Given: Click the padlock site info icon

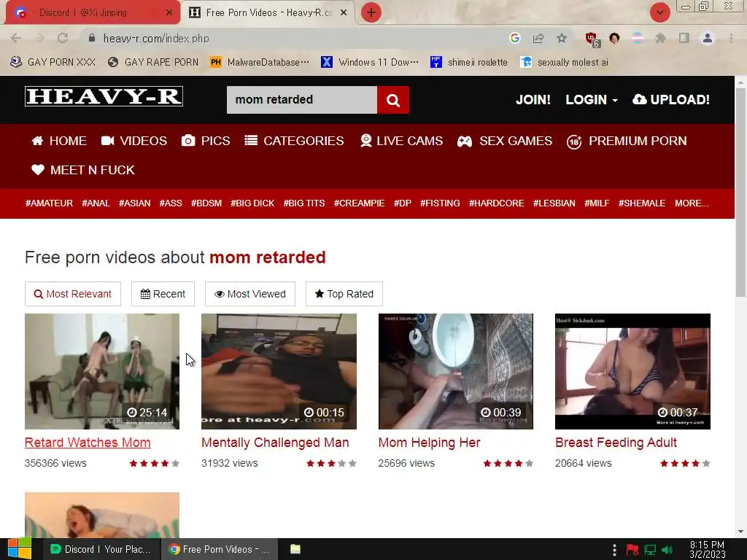Looking at the screenshot, I should [92, 38].
